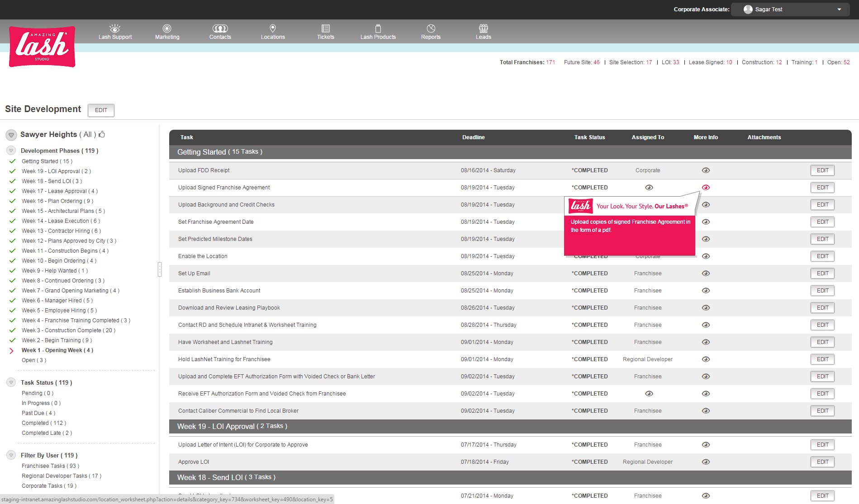Click Week 18 - Send LOI section header
Image resolution: width=859 pixels, height=504 pixels.
(510, 477)
